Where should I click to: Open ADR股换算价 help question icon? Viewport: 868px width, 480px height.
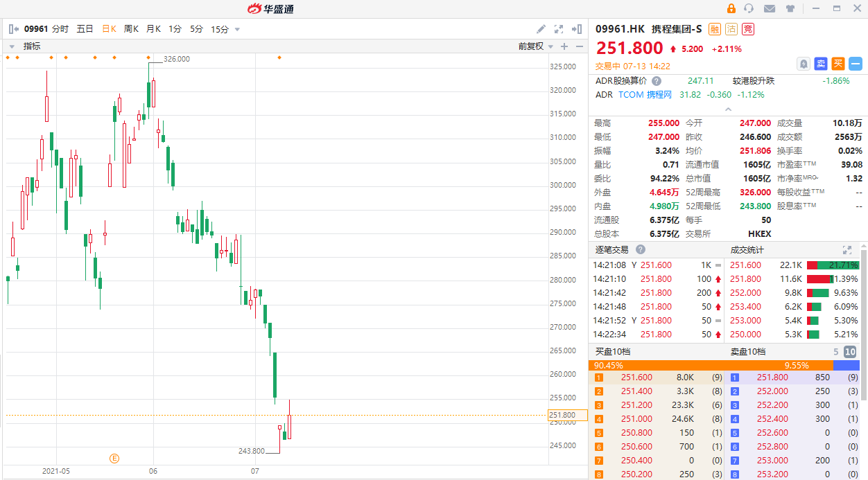(656, 81)
